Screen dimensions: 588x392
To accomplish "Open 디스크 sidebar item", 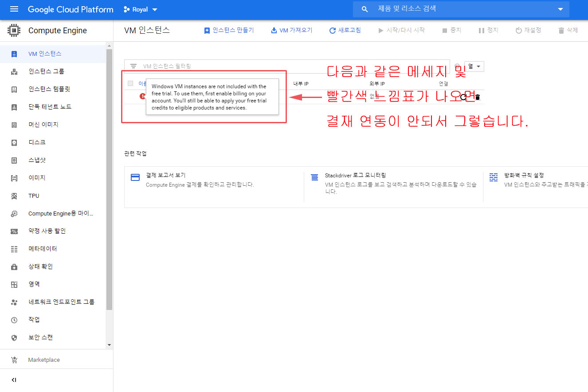I will coord(53,142).
